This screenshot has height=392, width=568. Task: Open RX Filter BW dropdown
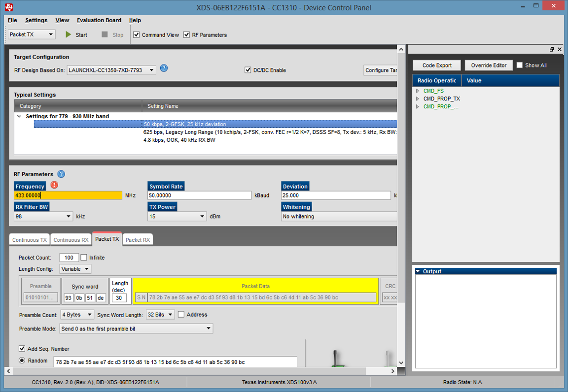[43, 216]
